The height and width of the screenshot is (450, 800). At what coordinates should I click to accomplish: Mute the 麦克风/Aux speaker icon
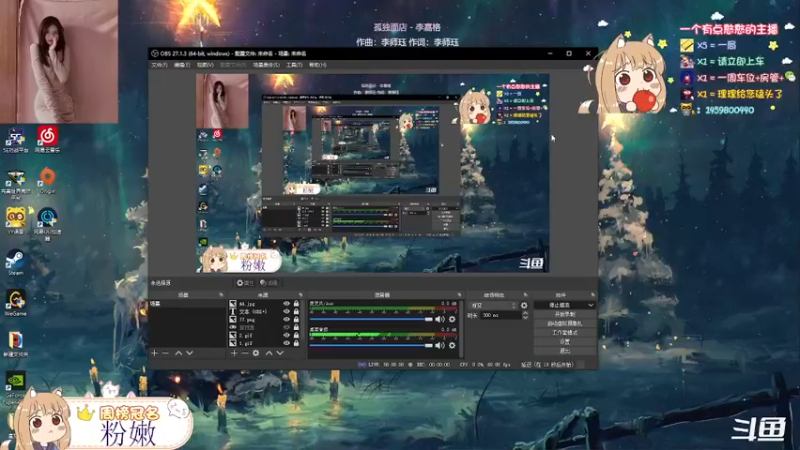click(440, 319)
